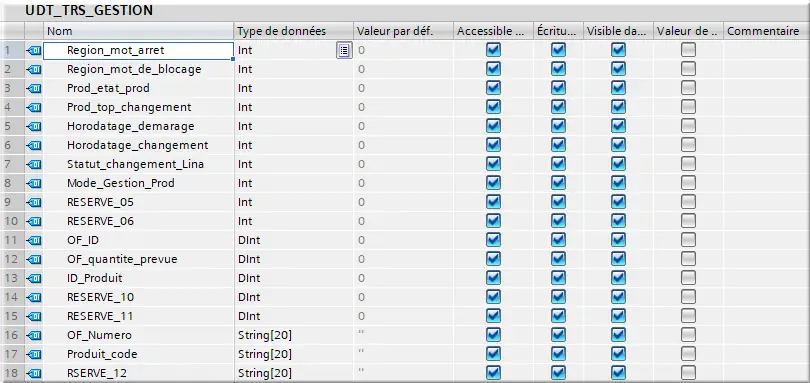Edit the Region_mot_arret name field

pyautogui.click(x=138, y=50)
